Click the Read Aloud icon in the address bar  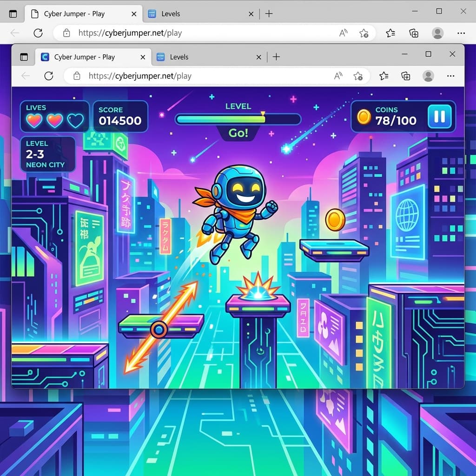point(338,76)
